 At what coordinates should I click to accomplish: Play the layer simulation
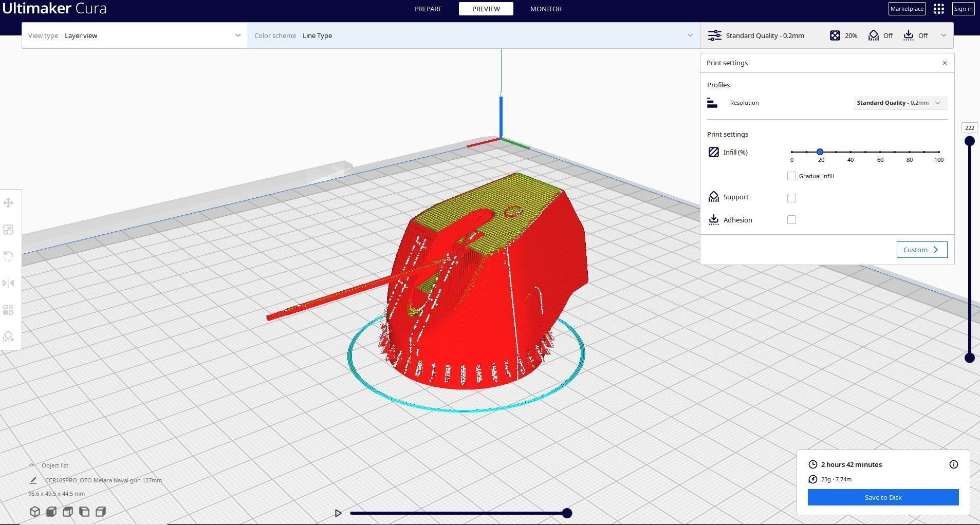[x=338, y=513]
